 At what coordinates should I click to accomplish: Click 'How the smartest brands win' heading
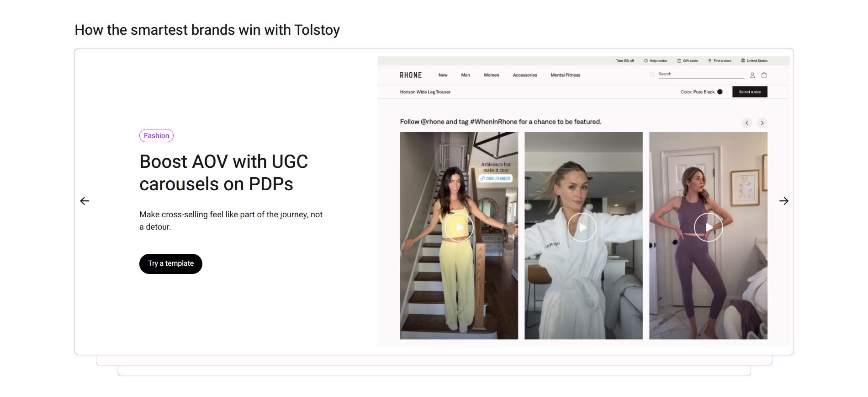tap(207, 30)
